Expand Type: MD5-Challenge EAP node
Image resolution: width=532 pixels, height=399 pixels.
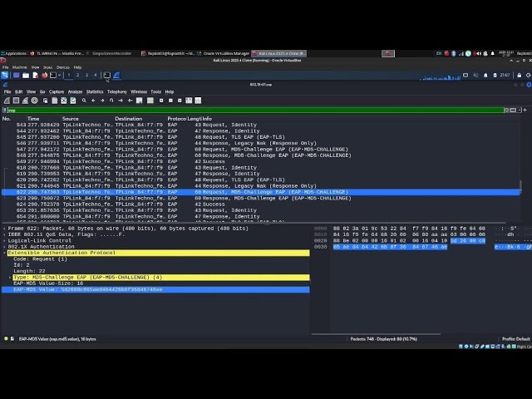[10, 277]
